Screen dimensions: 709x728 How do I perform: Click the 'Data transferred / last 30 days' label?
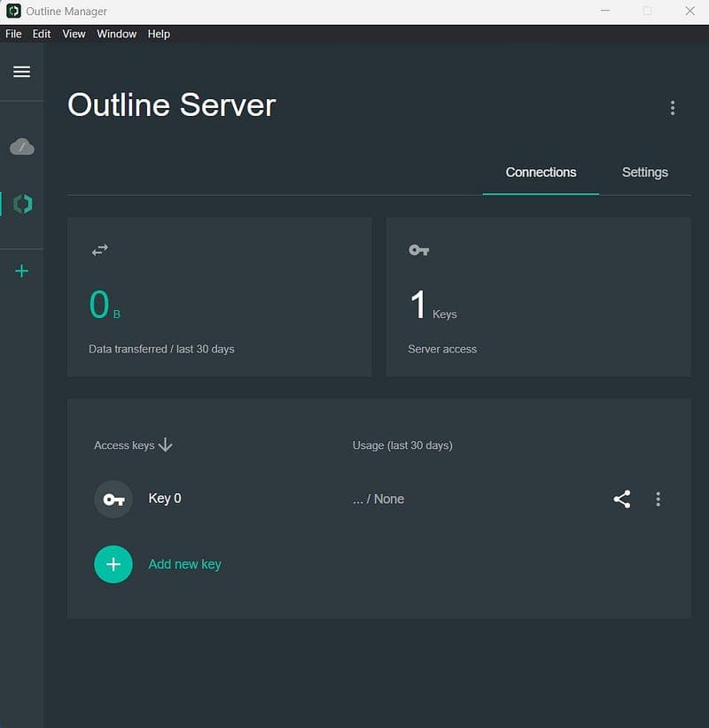(161, 349)
